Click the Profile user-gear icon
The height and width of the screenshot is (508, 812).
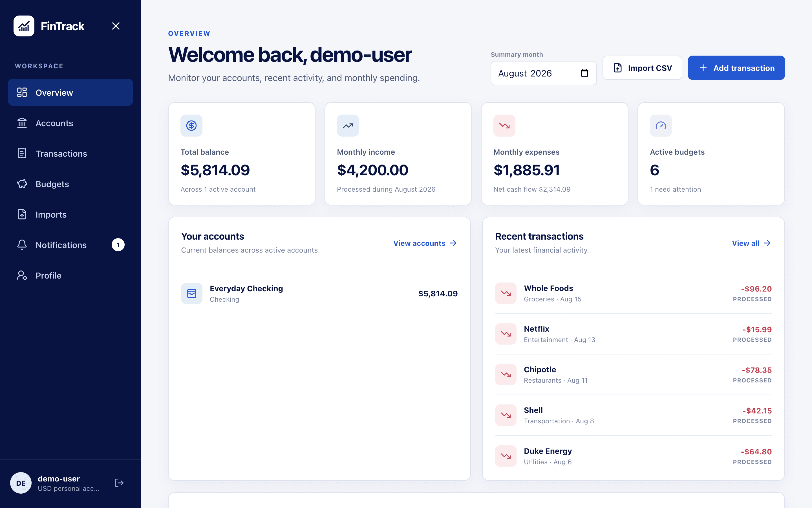[22, 275]
